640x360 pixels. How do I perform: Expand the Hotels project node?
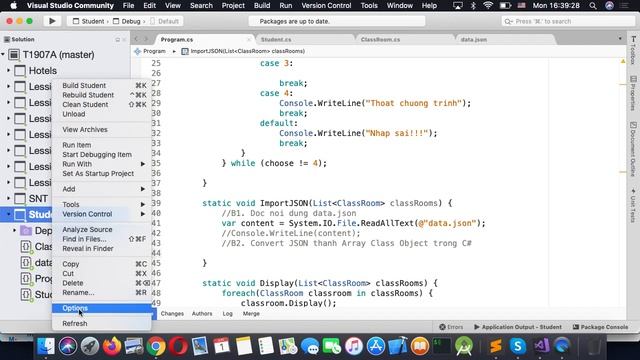point(8,71)
